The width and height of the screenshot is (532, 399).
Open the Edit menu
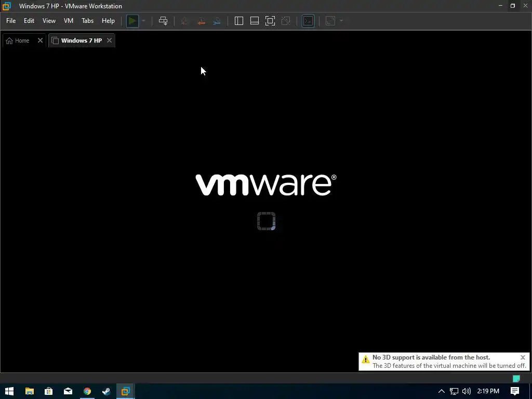tap(29, 21)
